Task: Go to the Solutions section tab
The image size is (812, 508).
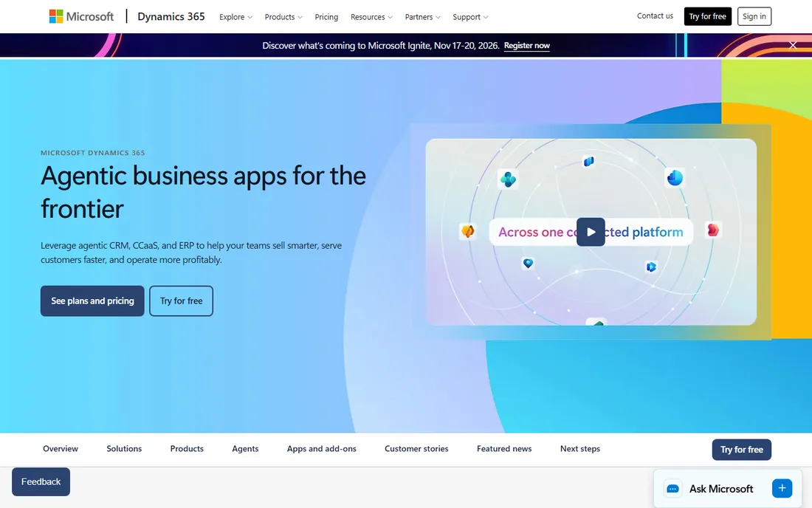Action: 124,449
